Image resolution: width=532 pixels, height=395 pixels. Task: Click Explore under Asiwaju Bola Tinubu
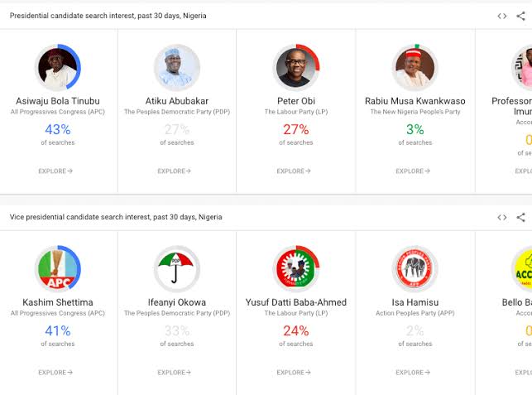tap(55, 171)
